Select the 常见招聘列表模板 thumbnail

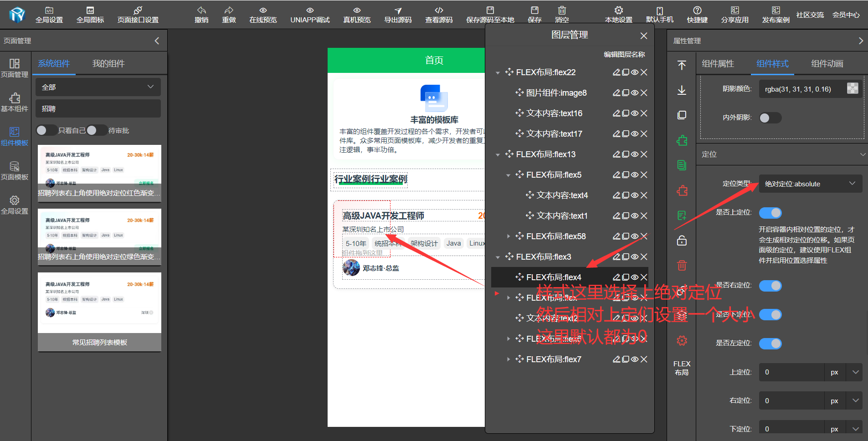[99, 312]
